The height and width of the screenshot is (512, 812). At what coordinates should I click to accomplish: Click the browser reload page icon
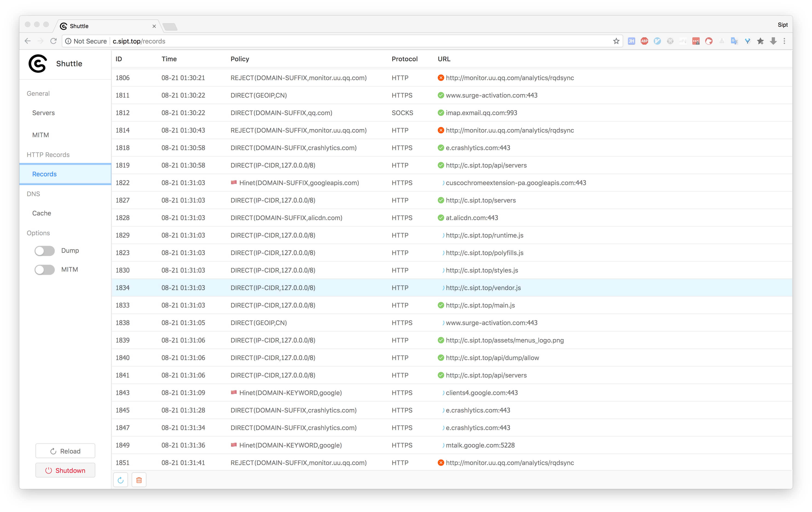[54, 41]
